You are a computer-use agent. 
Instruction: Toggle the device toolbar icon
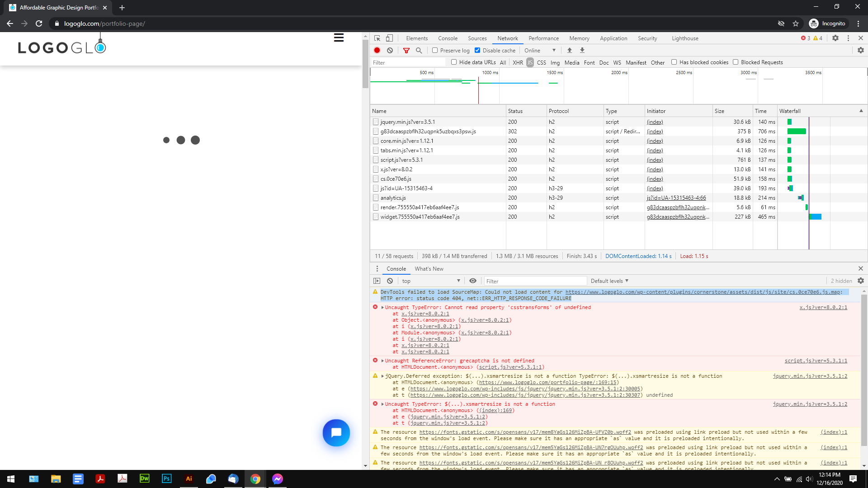tap(389, 38)
